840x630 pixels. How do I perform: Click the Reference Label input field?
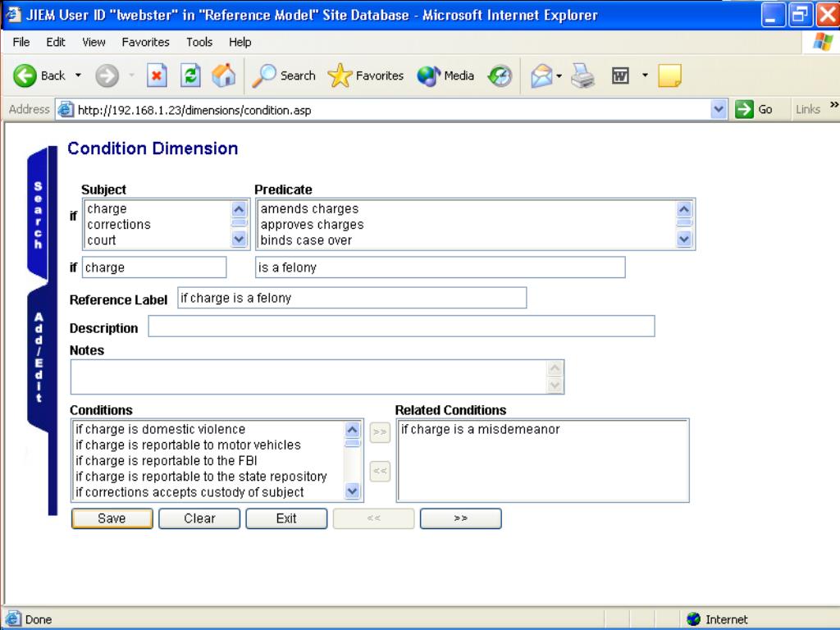click(x=352, y=298)
